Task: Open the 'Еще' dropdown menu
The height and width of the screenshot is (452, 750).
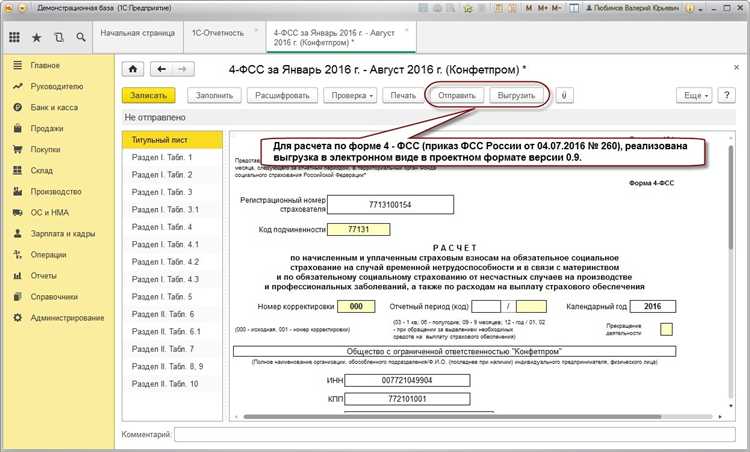Action: pyautogui.click(x=694, y=95)
